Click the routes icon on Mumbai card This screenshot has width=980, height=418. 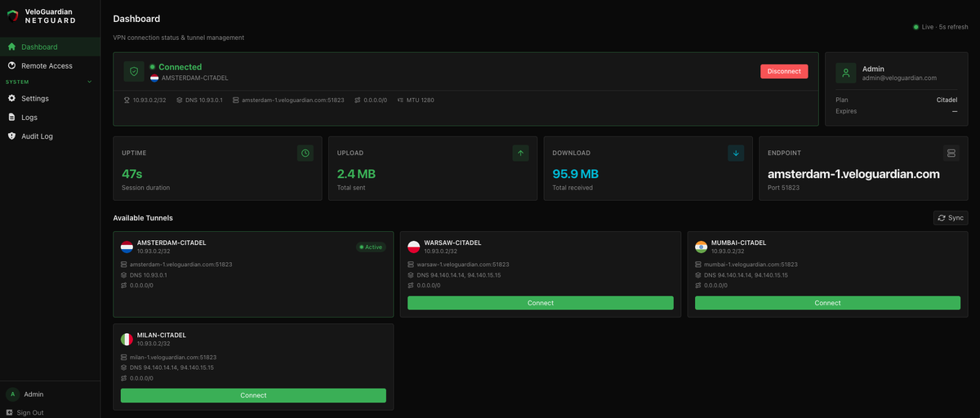click(x=698, y=286)
